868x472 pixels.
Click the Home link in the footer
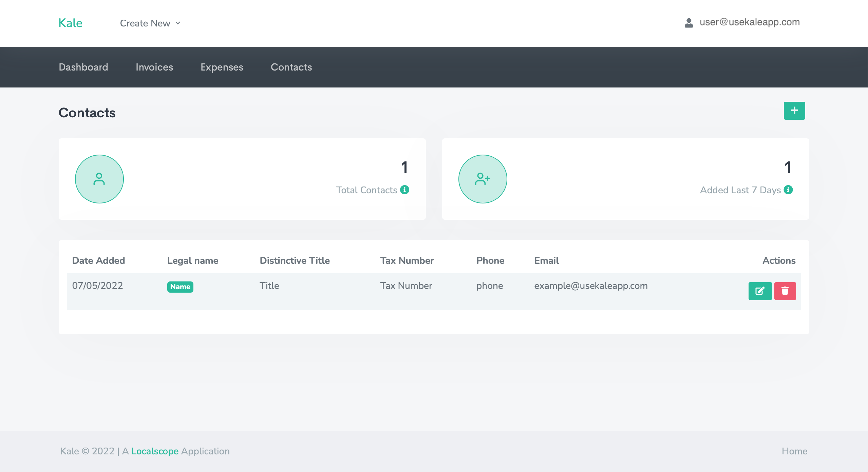[x=794, y=451]
